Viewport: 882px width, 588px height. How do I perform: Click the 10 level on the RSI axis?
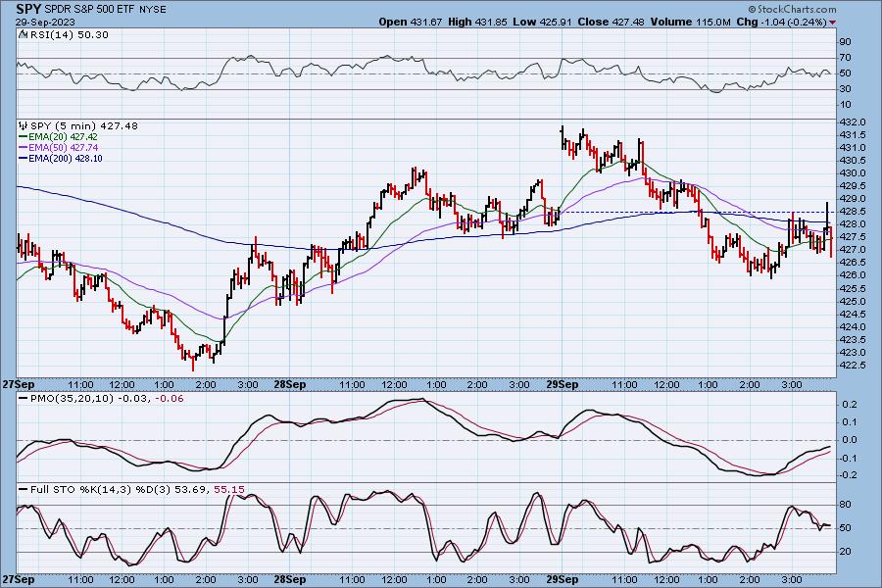pyautogui.click(x=845, y=105)
